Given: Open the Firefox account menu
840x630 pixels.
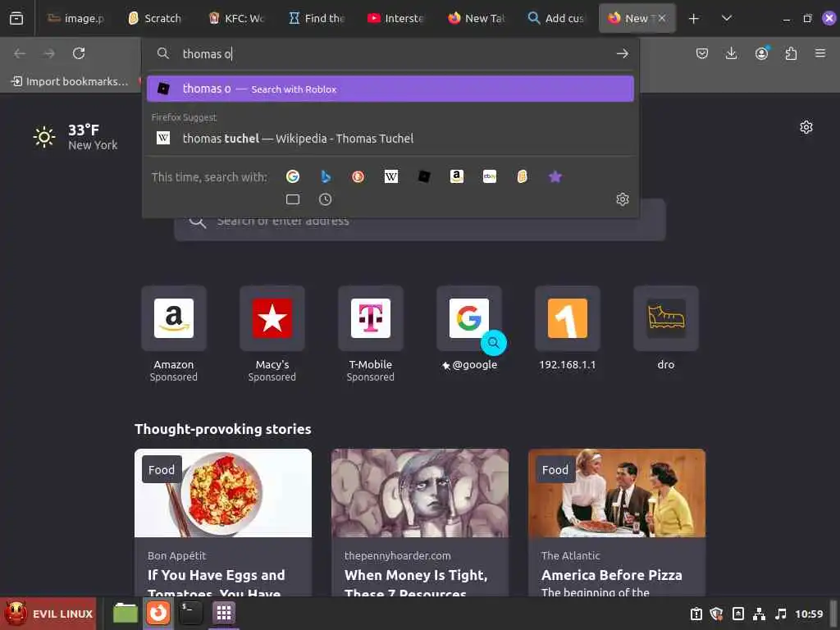Looking at the screenshot, I should (x=761, y=53).
